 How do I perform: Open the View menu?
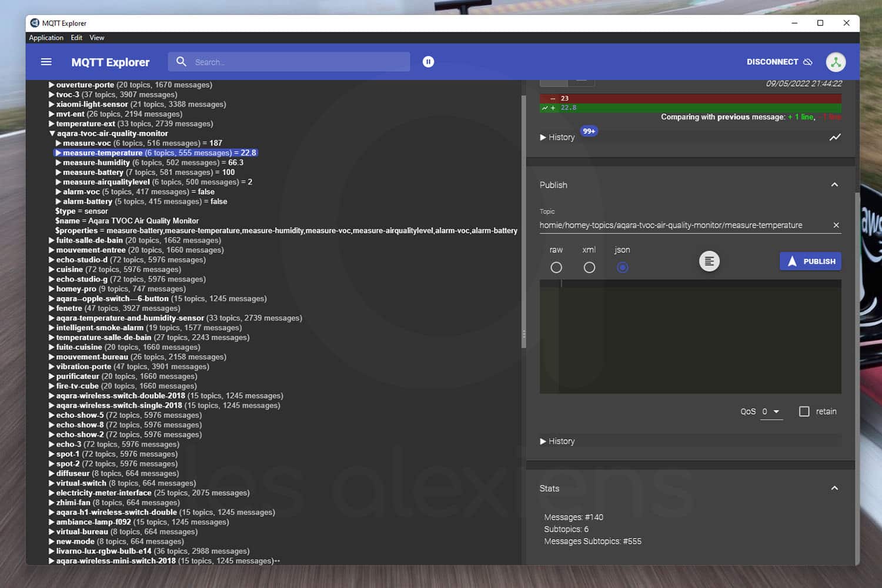tap(97, 38)
